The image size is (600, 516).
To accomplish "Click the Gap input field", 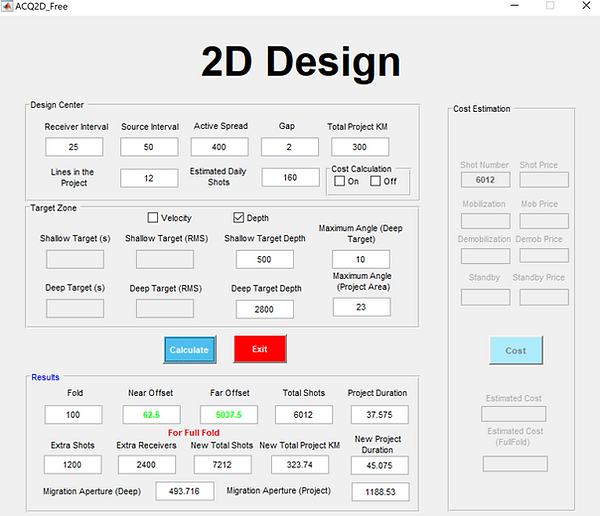I will 290,147.
